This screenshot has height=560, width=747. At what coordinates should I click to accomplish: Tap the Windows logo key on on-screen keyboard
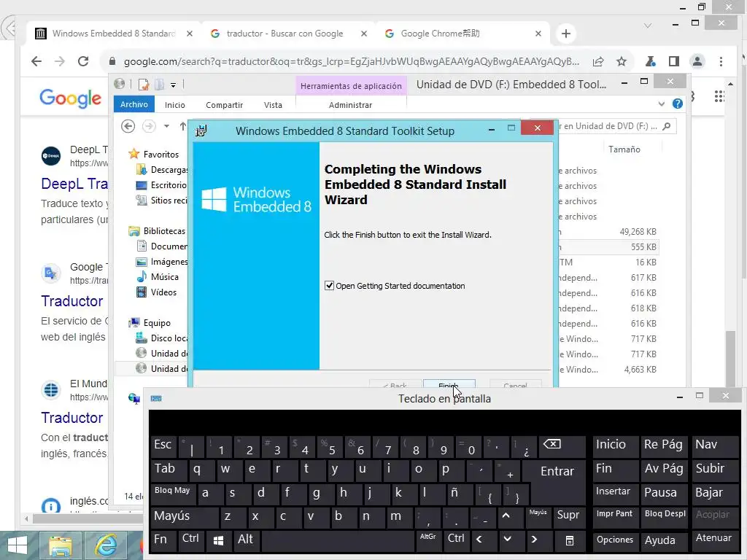(218, 540)
